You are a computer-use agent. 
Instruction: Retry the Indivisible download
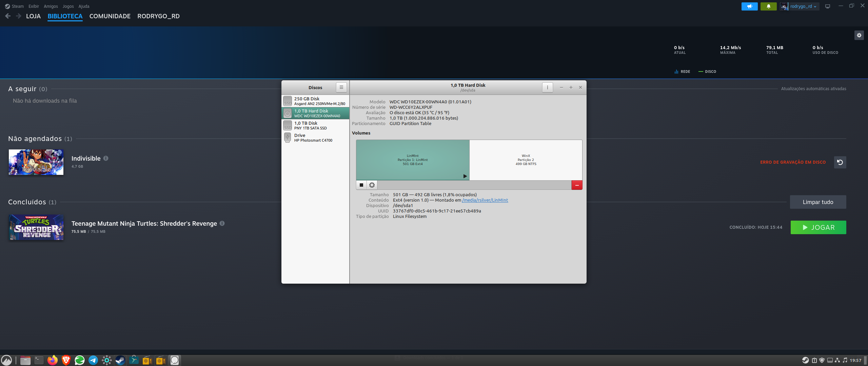click(x=840, y=162)
